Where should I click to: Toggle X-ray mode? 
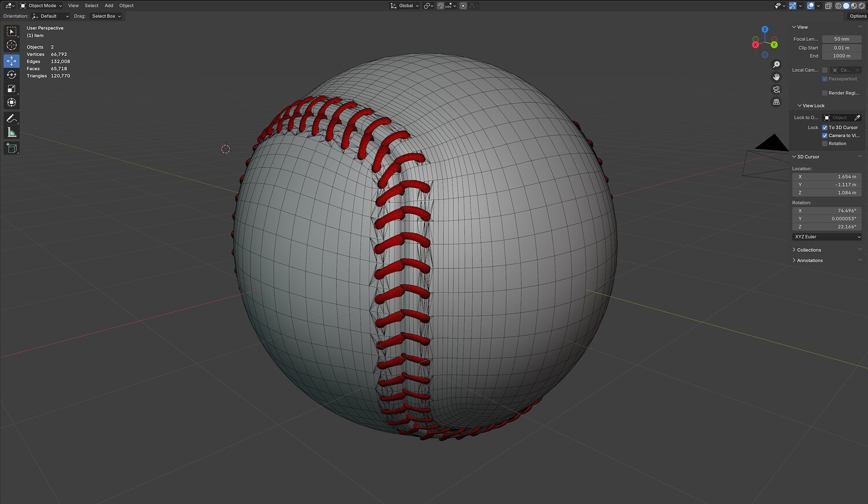(828, 6)
